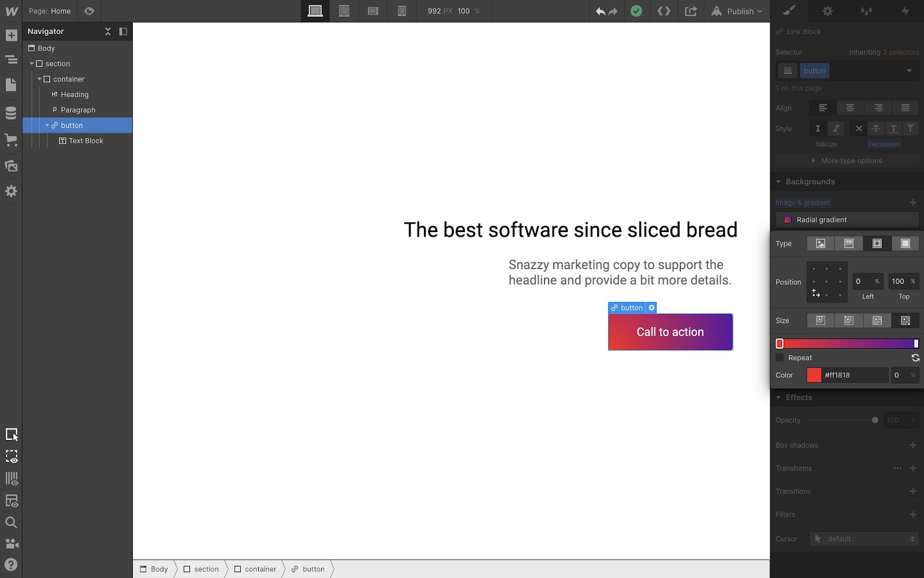Expand More type options

(x=847, y=161)
